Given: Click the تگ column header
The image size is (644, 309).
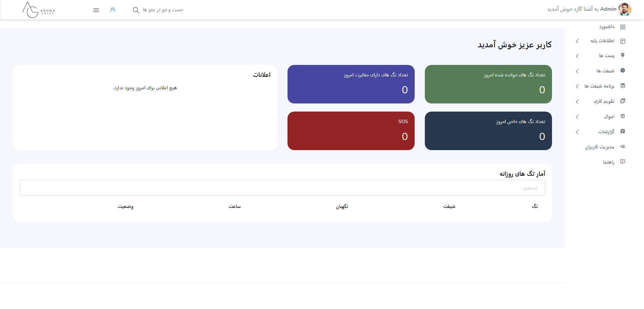Looking at the screenshot, I should (535, 206).
